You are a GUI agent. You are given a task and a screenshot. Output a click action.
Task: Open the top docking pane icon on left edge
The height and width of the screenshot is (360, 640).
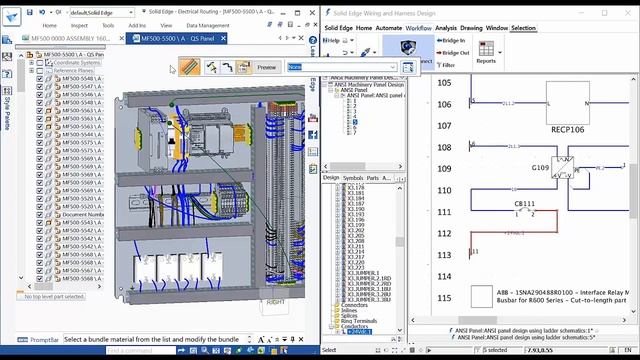coord(7,40)
